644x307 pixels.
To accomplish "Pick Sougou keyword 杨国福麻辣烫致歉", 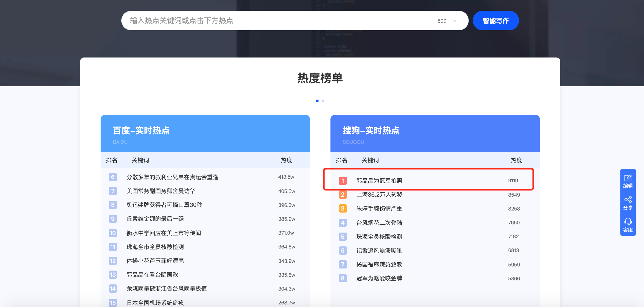I will click(x=379, y=264).
